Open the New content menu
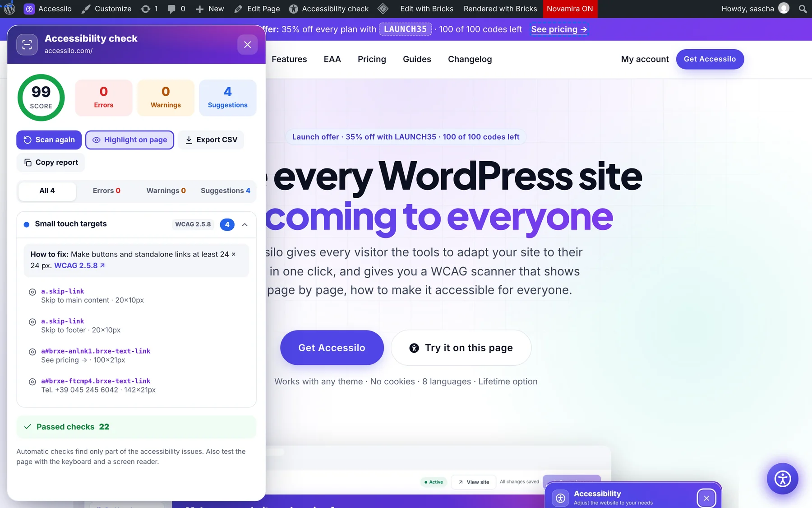812x508 pixels. 210,9
